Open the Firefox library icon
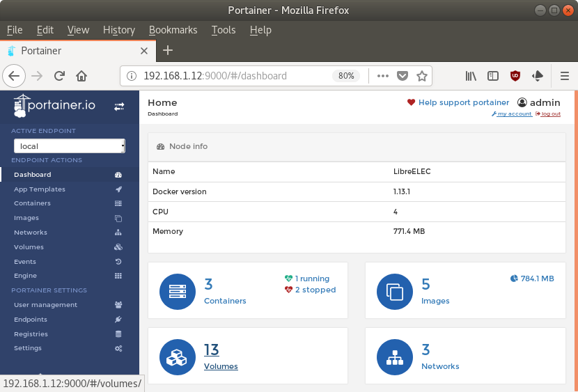Viewport: 578px width, 392px height. tap(471, 76)
